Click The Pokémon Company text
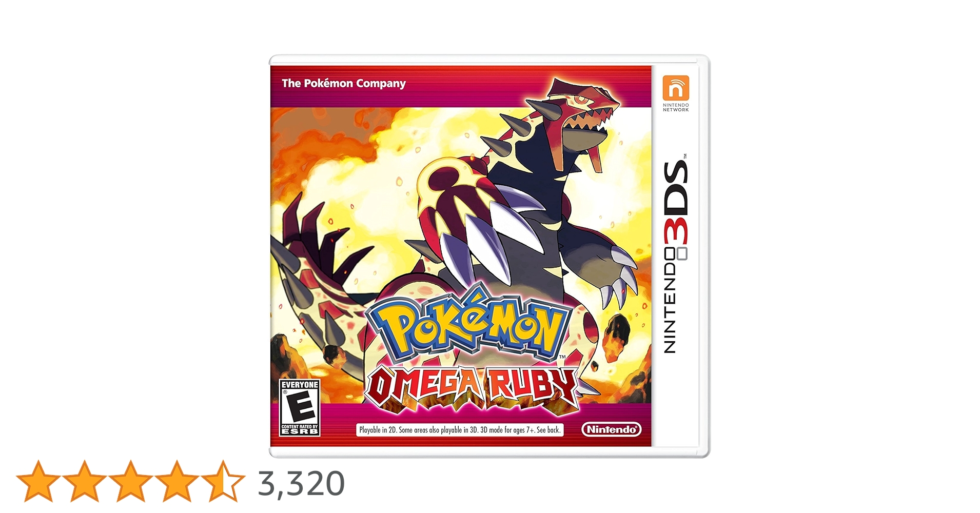The image size is (980, 513). (x=344, y=83)
